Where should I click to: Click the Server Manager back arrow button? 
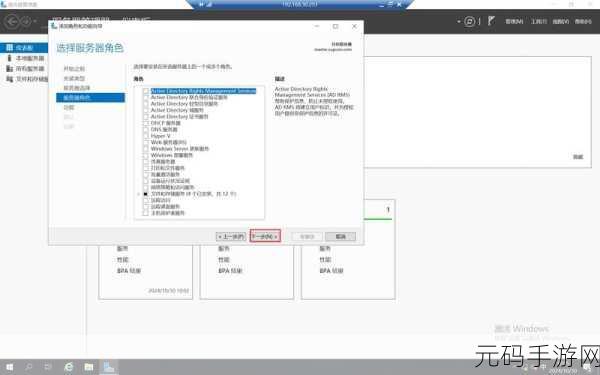coord(12,21)
